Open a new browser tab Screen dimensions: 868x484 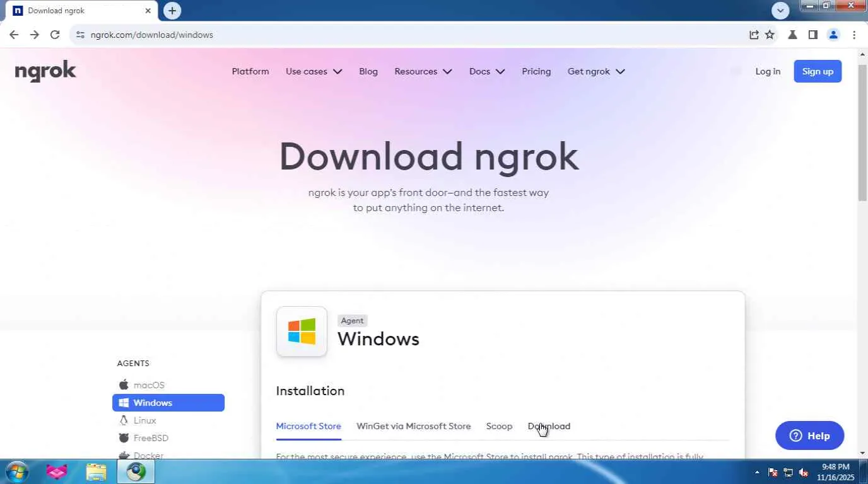pos(172,11)
